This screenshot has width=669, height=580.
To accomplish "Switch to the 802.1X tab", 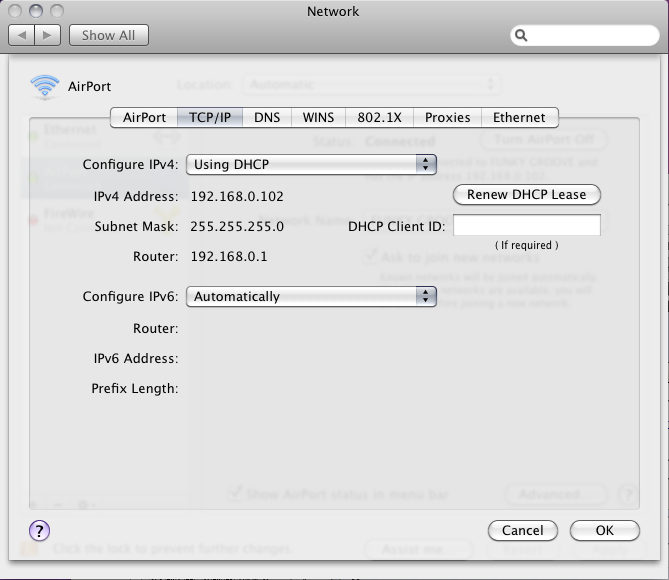I will click(x=379, y=117).
